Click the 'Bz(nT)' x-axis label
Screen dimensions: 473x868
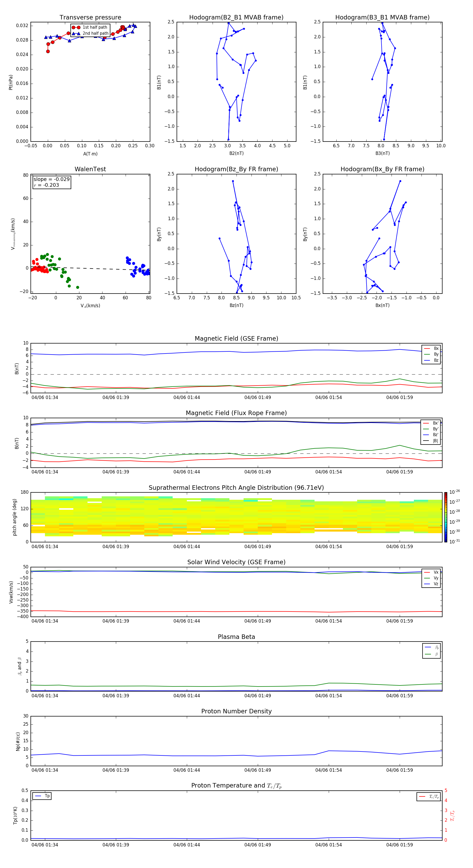(236, 305)
